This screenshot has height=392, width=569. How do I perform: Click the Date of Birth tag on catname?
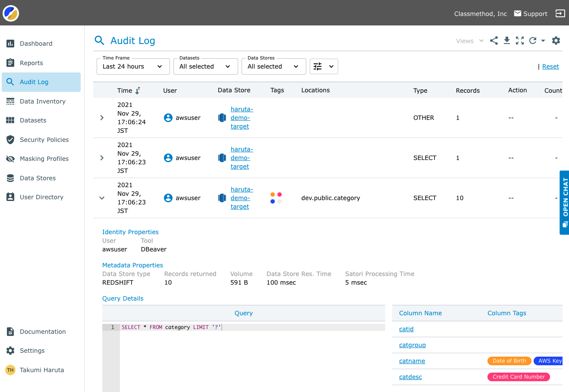pyautogui.click(x=509, y=361)
